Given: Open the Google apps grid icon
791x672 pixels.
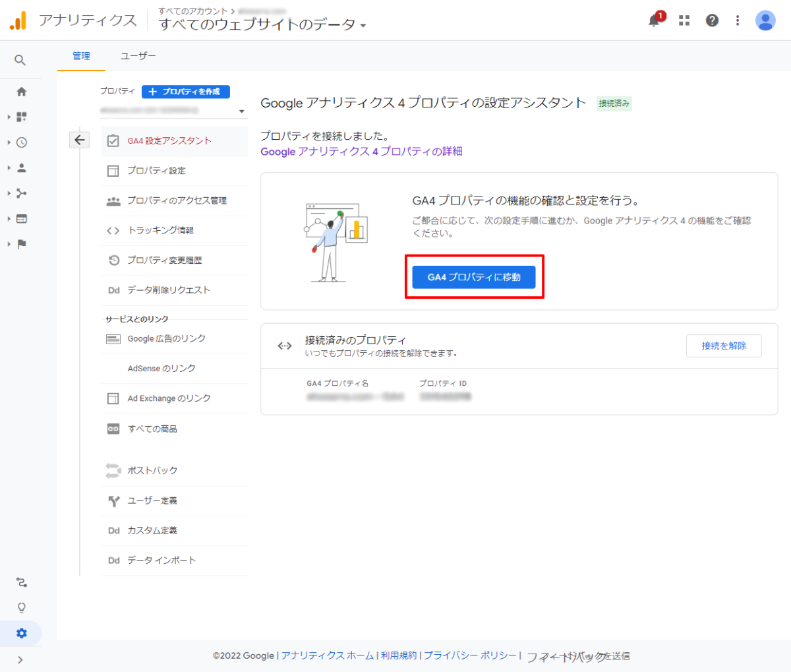Looking at the screenshot, I should click(684, 20).
